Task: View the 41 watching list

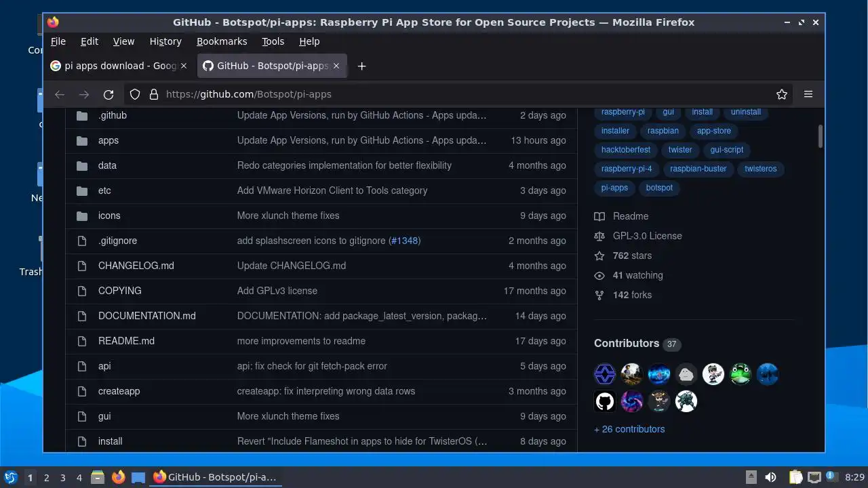Action: click(637, 275)
